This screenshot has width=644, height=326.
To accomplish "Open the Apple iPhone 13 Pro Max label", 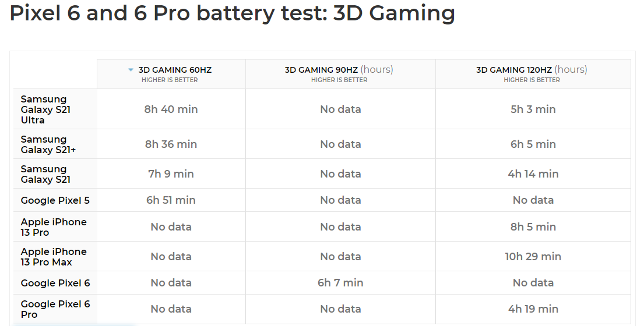I will click(x=54, y=257).
